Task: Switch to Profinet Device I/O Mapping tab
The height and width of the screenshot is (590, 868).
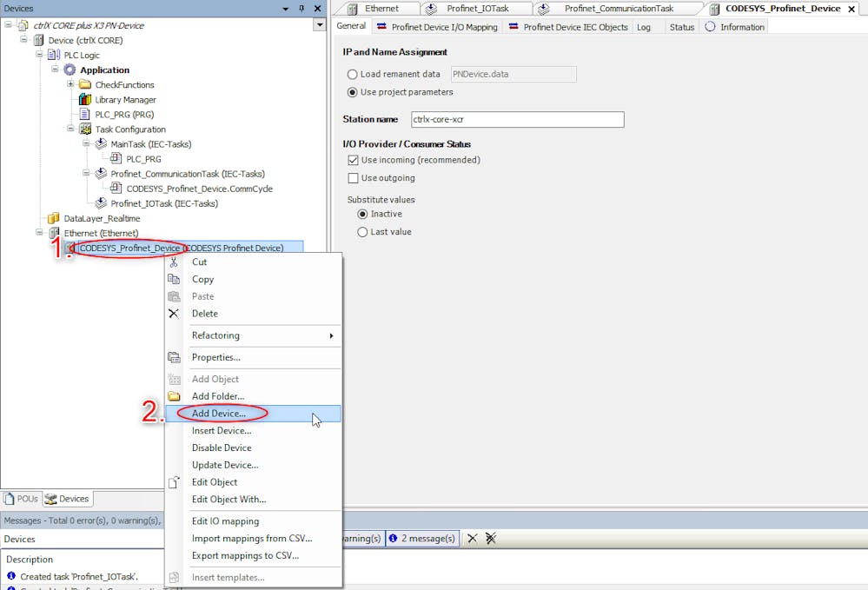Action: point(438,27)
